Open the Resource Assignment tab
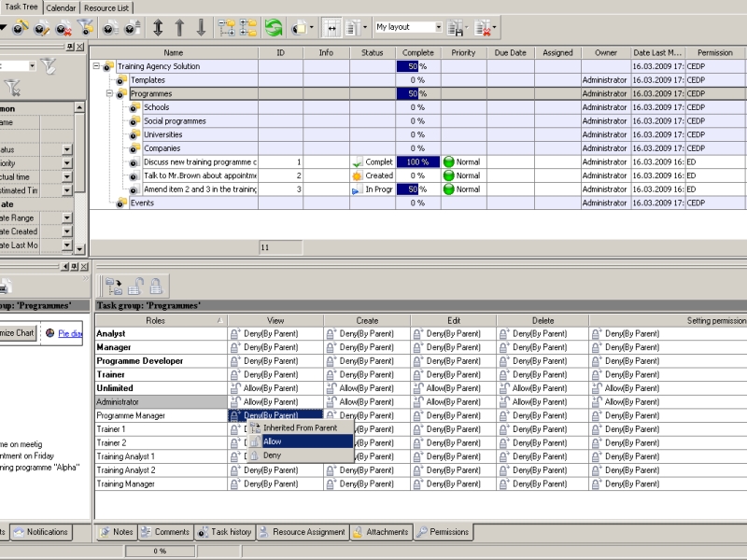Screen dimensions: 747x560 pos(303,532)
